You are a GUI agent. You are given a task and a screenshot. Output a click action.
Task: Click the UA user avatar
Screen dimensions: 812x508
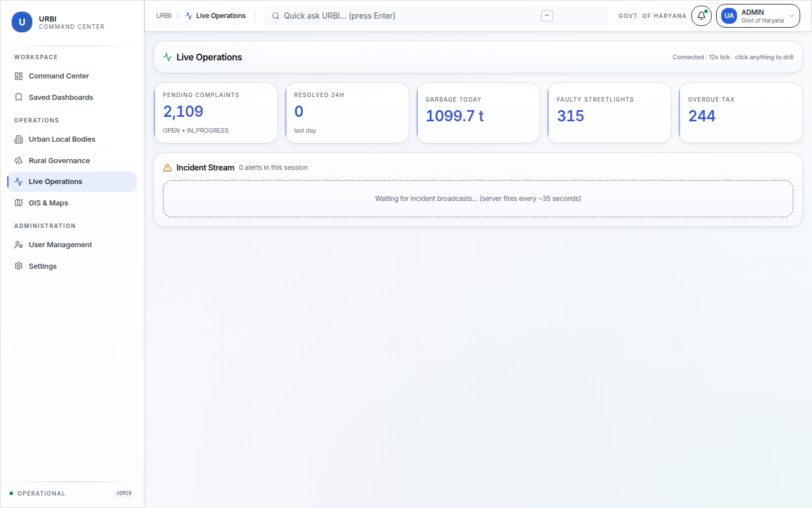point(729,16)
